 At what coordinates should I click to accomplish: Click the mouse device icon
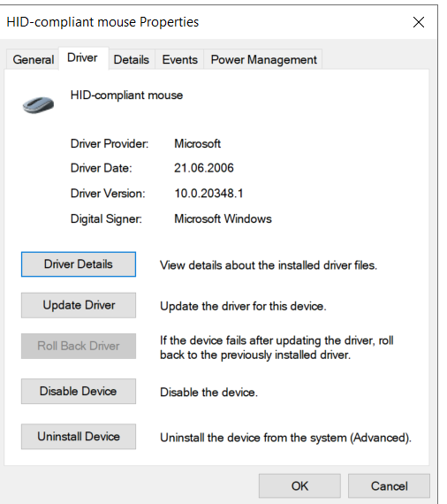click(38, 104)
